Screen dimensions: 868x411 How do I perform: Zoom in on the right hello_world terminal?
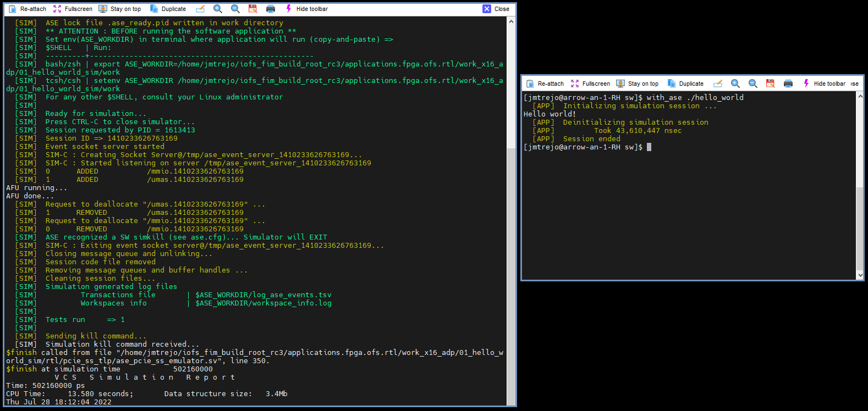tap(735, 84)
